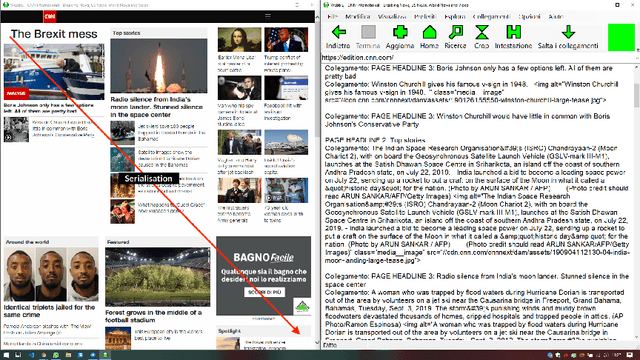Click Boris Johnson boat photo thumbnail
The width and height of the screenshot is (640, 360).
[x=54, y=71]
